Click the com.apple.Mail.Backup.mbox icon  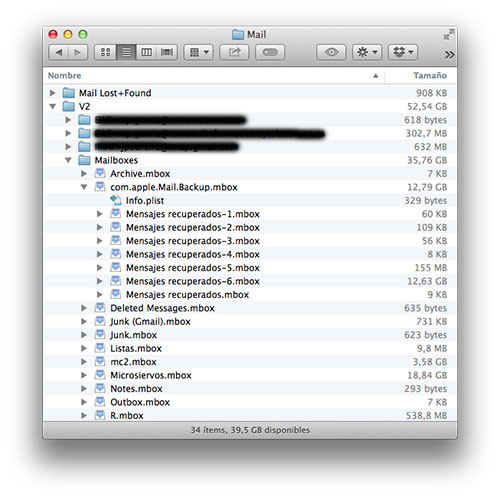click(100, 186)
